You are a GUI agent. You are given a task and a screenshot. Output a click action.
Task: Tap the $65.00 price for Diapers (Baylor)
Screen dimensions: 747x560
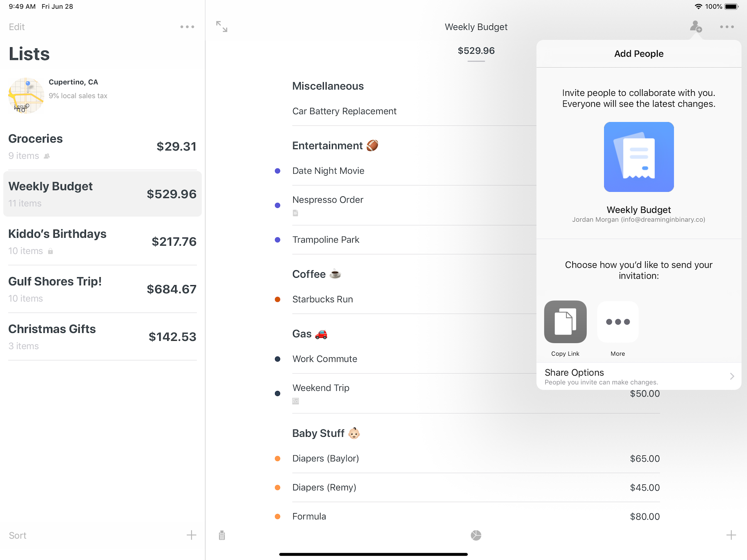tap(645, 459)
